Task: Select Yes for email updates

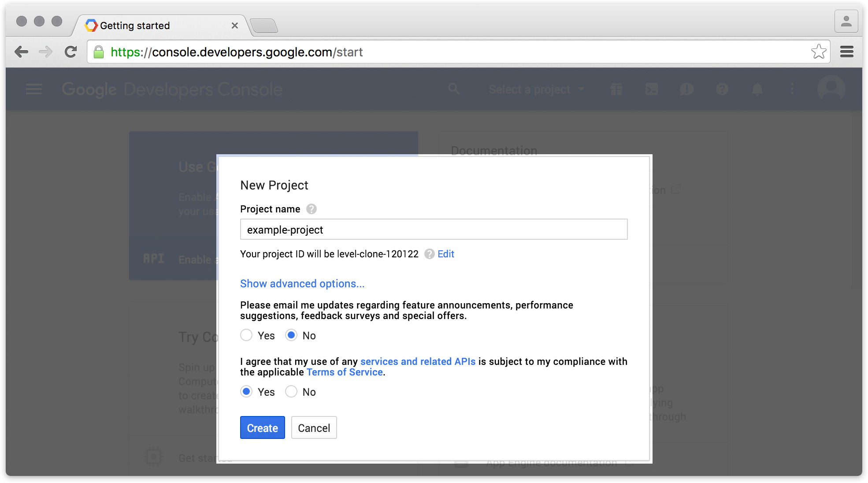Action: pos(246,335)
